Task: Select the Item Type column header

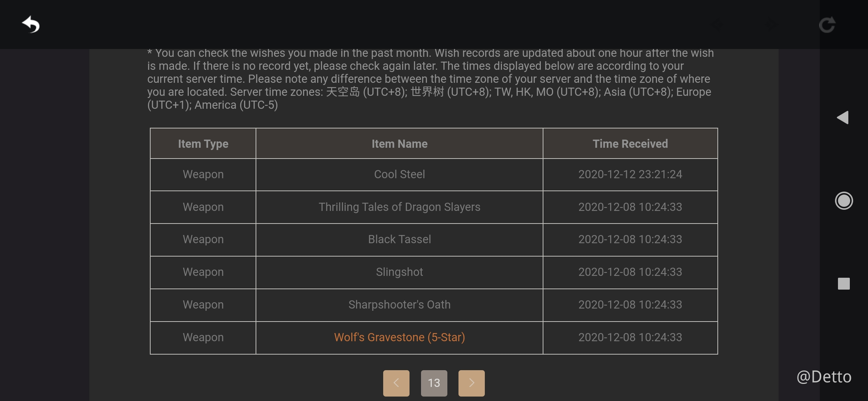Action: coord(203,144)
